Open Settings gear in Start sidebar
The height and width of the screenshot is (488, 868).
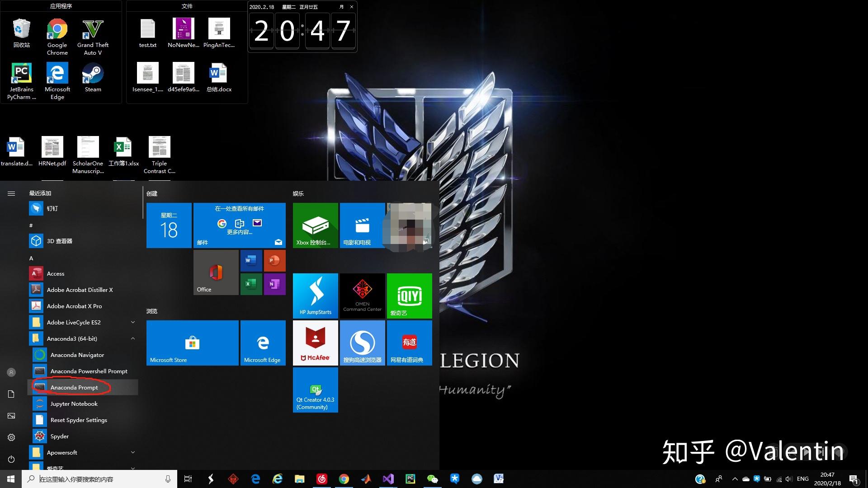point(11,437)
